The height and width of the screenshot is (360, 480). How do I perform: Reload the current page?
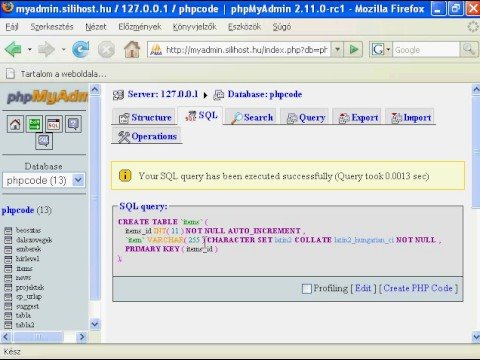point(81,50)
